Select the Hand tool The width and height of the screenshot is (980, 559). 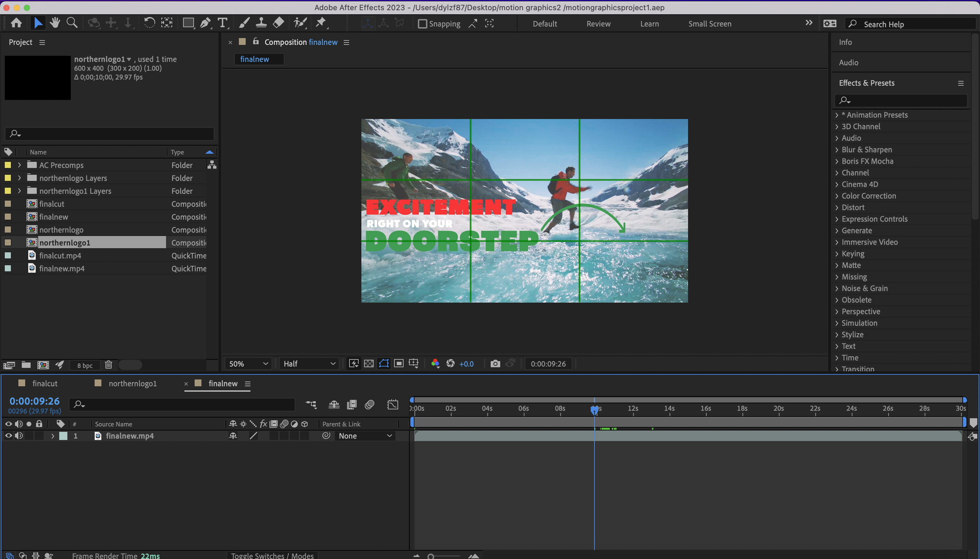tap(55, 23)
